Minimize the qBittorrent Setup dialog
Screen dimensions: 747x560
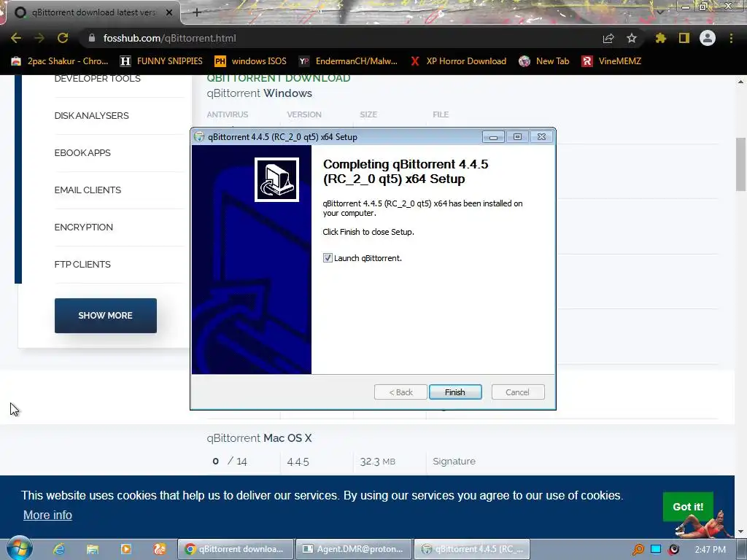[x=493, y=137]
